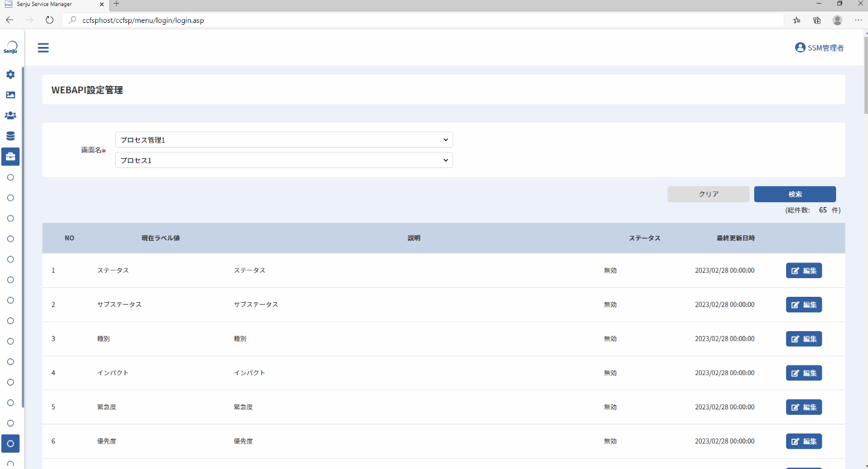Open the プロセス管理1 dropdown
868x469 pixels.
tap(284, 140)
